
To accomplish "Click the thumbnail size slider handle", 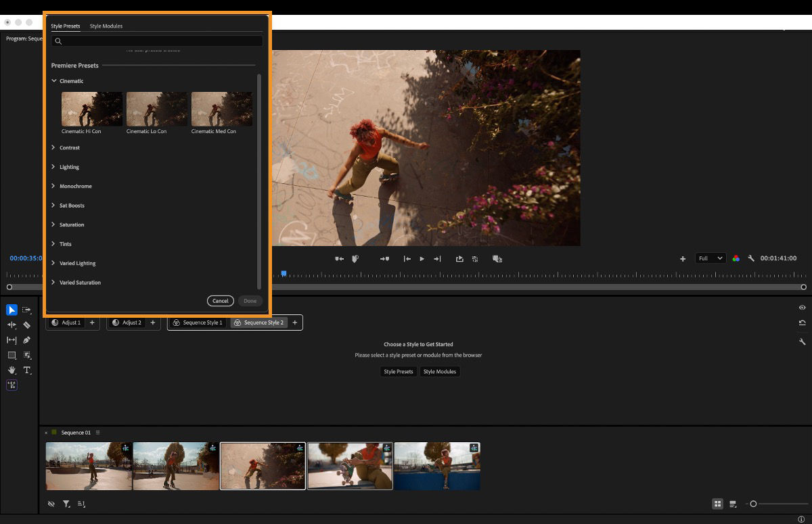I will click(x=754, y=504).
